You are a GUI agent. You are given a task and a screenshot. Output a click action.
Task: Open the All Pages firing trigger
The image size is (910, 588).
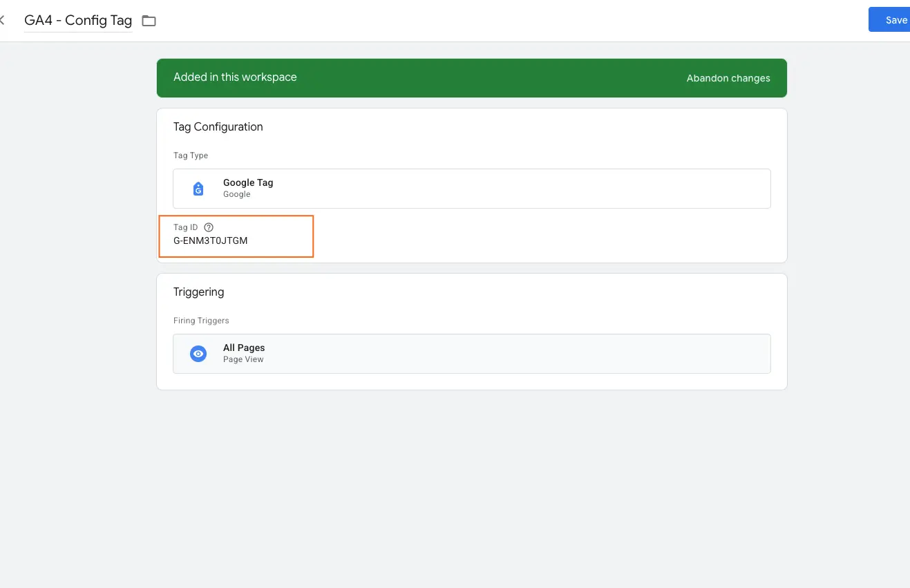pos(471,354)
